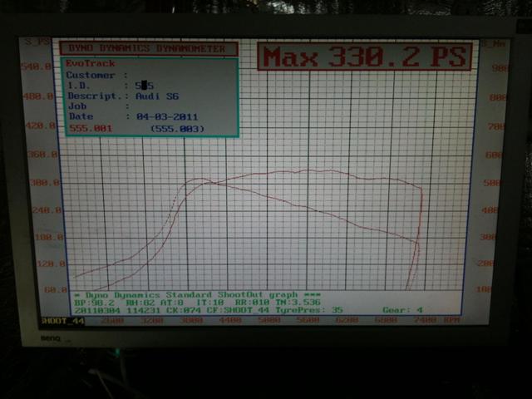
Task: Click the 180.0 left axis label
Action: pyautogui.click(x=50, y=237)
